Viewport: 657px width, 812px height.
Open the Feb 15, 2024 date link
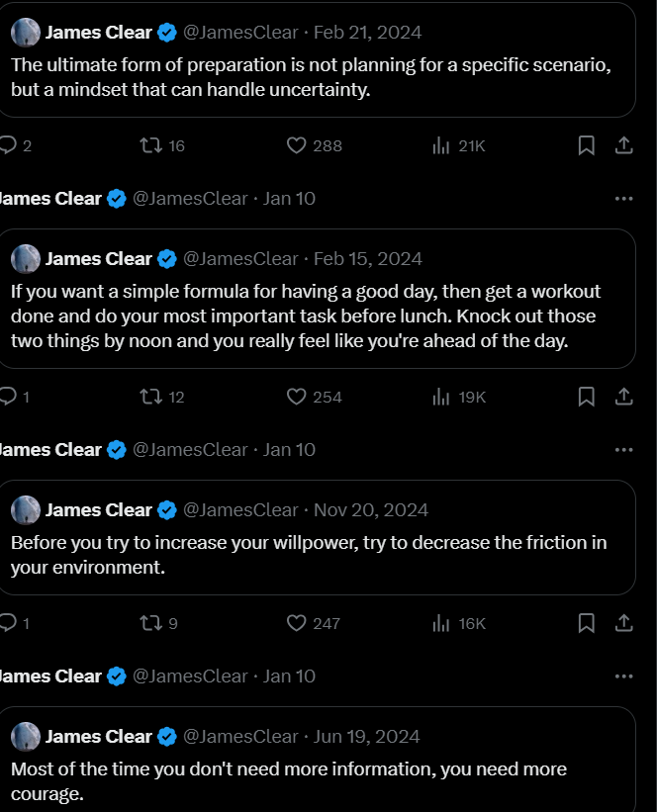click(368, 258)
